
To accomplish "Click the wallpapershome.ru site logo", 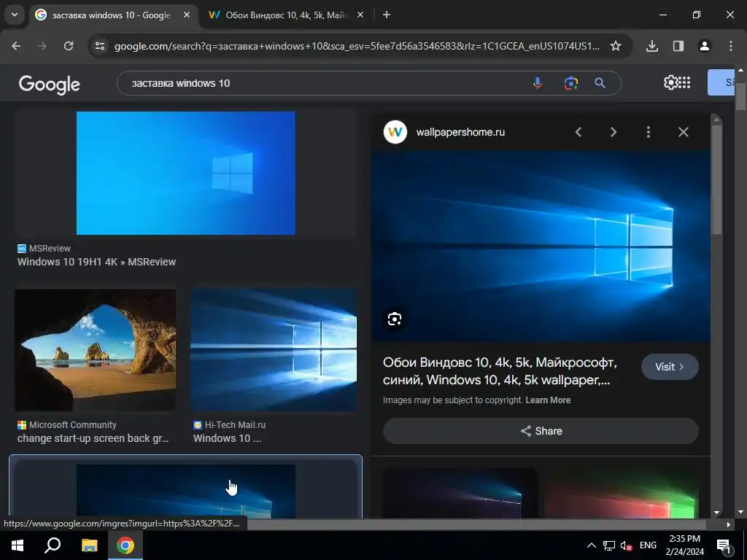I will [395, 132].
